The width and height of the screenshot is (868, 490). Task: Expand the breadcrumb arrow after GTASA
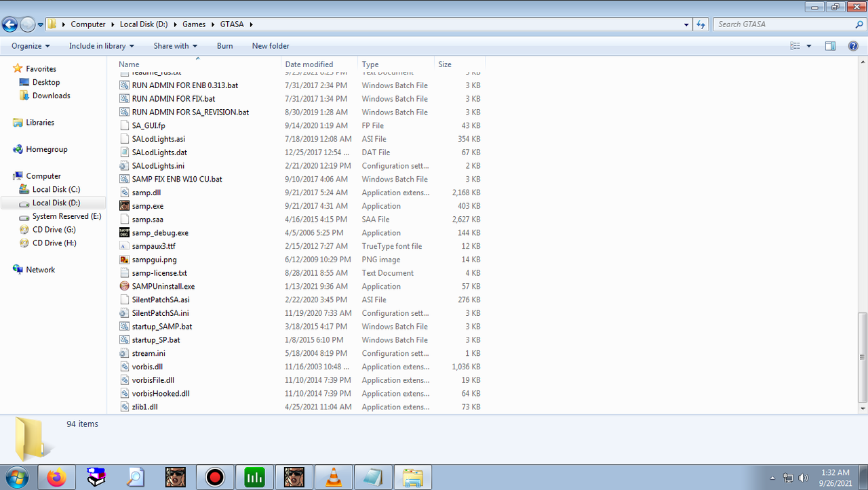coord(250,24)
